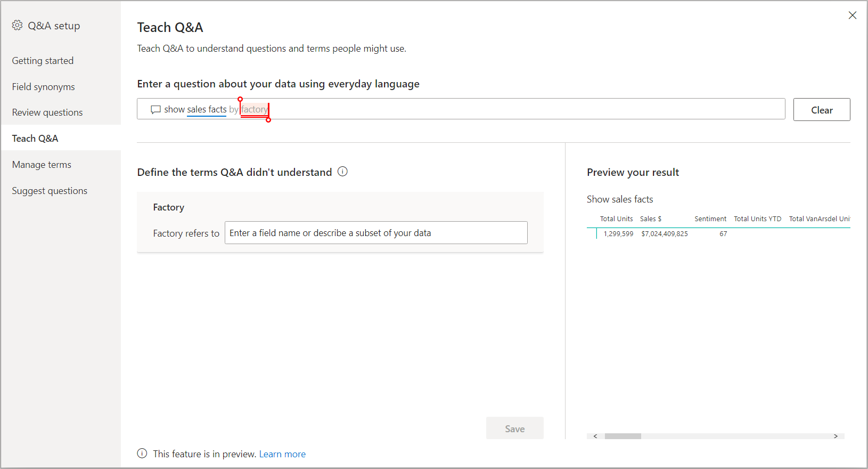Click the info icon next to preview notice
This screenshot has height=469, width=868.
[x=142, y=454]
